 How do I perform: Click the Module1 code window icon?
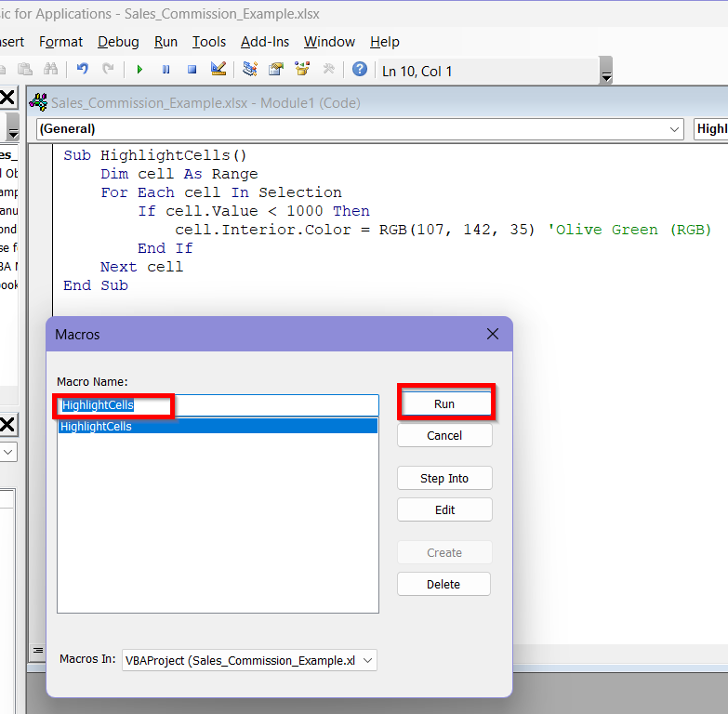[38, 102]
